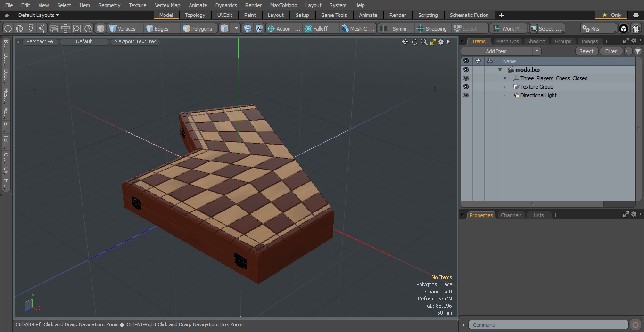Toggle Snapping on

point(432,29)
